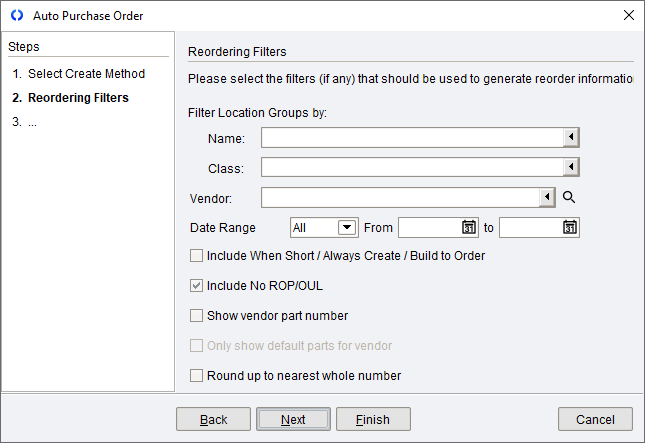Select step 1 Select Create Method
The width and height of the screenshot is (645, 443).
click(x=86, y=74)
